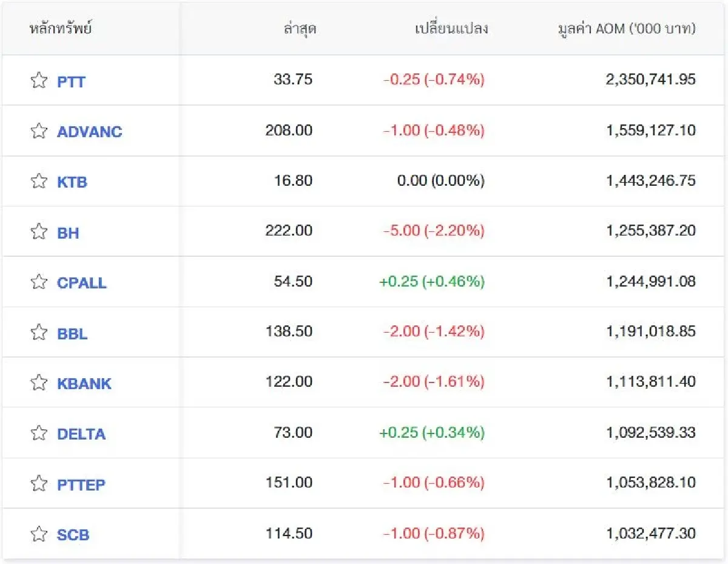This screenshot has width=728, height=564.
Task: Click KTB change 0.00 (0.00%)
Action: click(440, 180)
